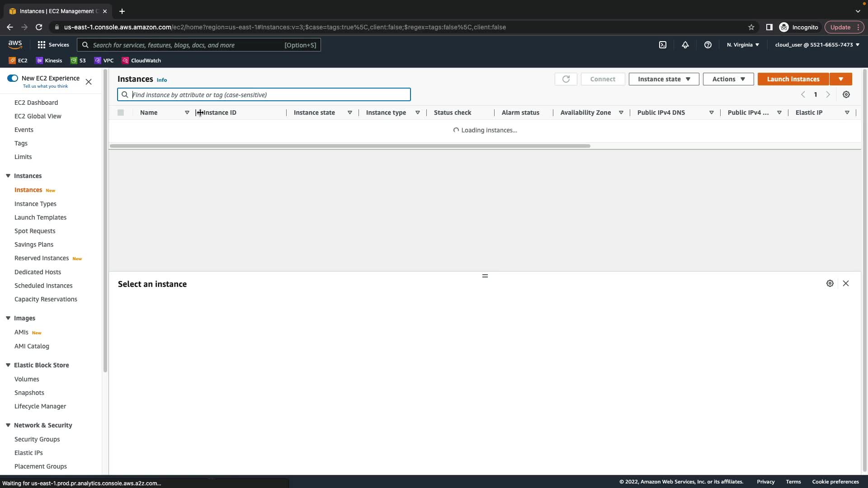Open AWS CloudShell terminal icon
Viewport: 868px width, 488px height.
pyautogui.click(x=662, y=45)
